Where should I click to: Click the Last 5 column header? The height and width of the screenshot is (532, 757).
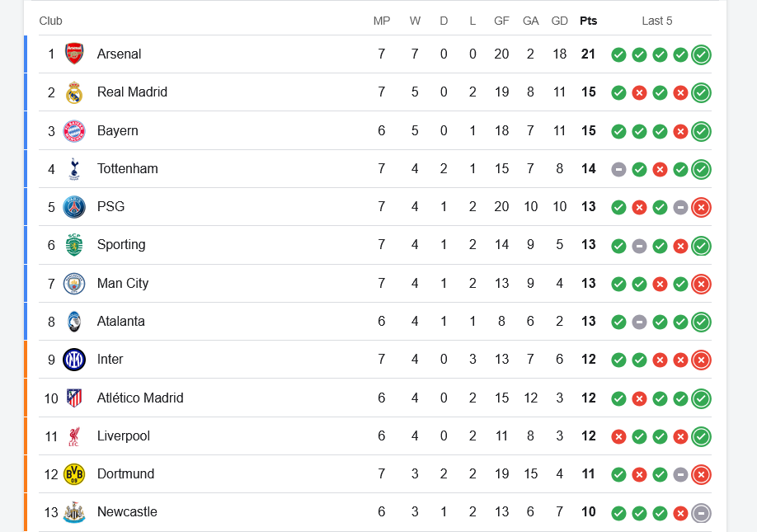click(x=657, y=21)
